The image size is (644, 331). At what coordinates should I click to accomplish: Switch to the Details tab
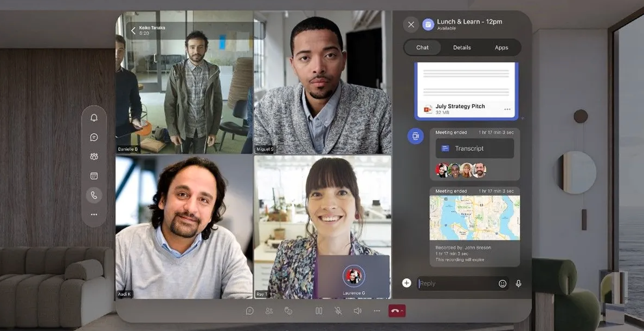coord(462,48)
